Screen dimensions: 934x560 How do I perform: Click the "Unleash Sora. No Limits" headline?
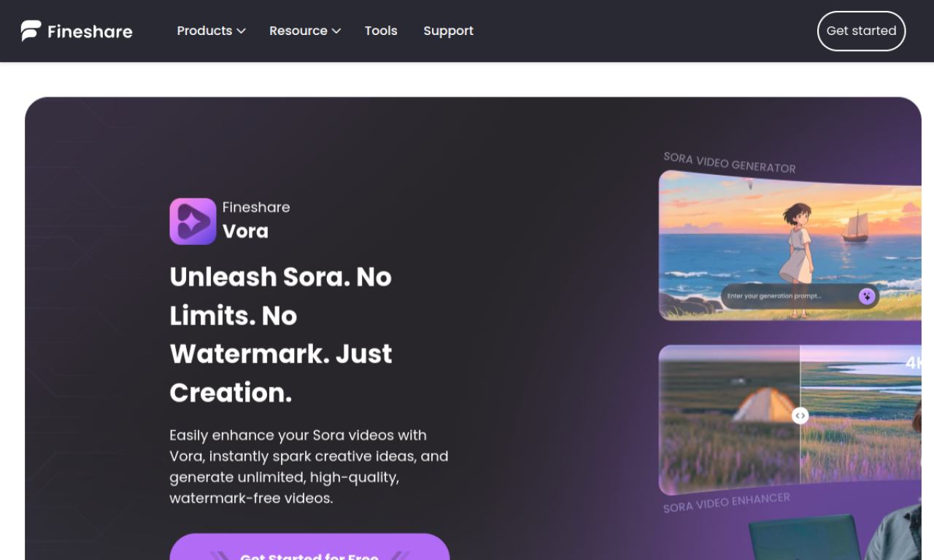(x=281, y=334)
